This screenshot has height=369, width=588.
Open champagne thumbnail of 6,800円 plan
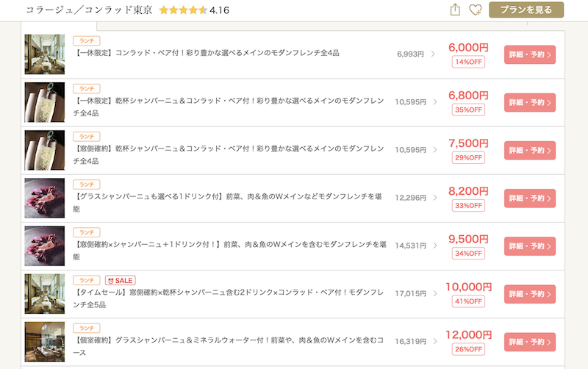[45, 102]
